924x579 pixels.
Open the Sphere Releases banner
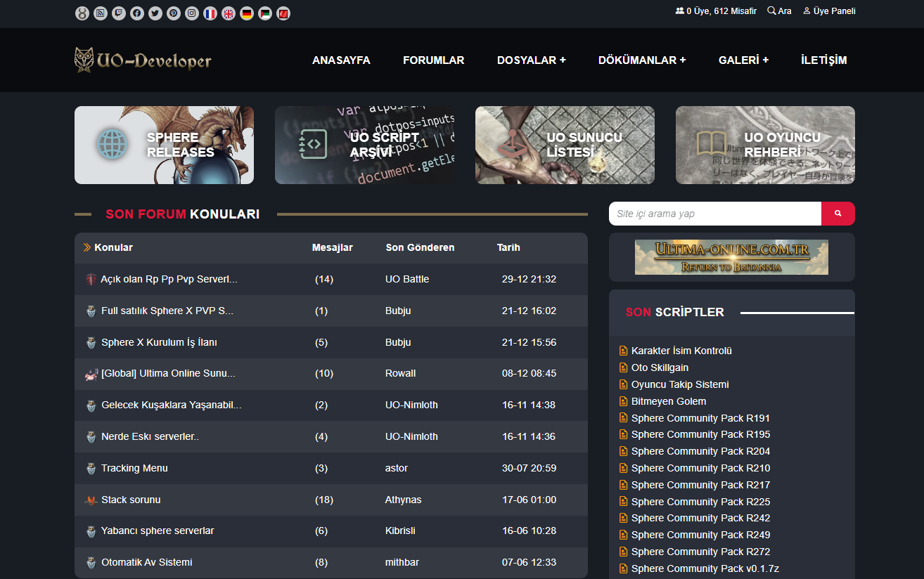[164, 145]
